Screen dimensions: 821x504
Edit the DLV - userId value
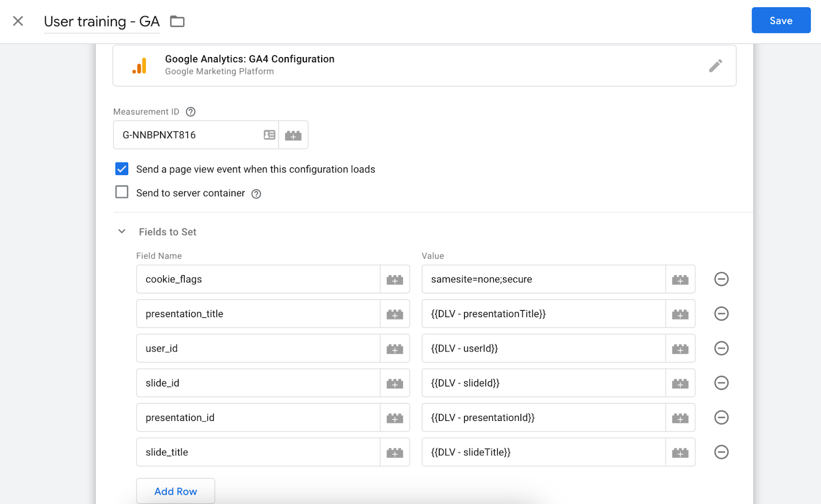[x=544, y=348]
